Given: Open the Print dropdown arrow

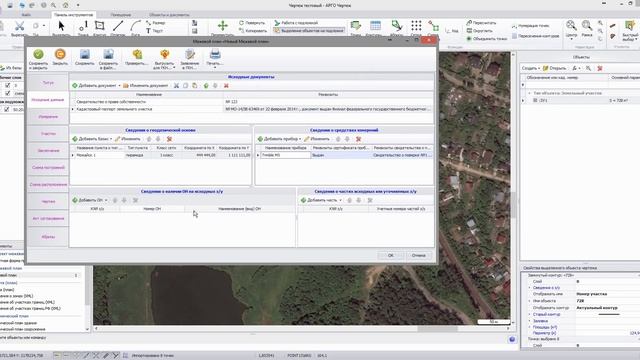Looking at the screenshot, I should 215,68.
